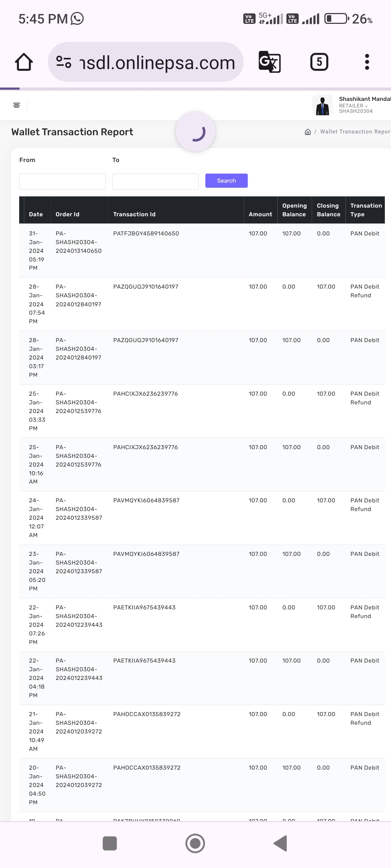The image size is (391, 868).
Task: Tap the Google Translate icon
Action: (x=270, y=62)
